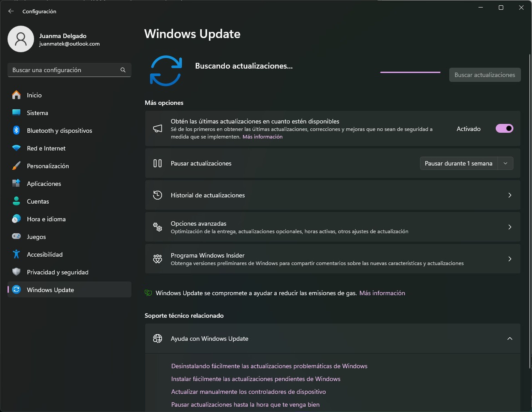Go to Aplicaciones settings
Viewport: 532px width, 412px height.
[x=69, y=183]
